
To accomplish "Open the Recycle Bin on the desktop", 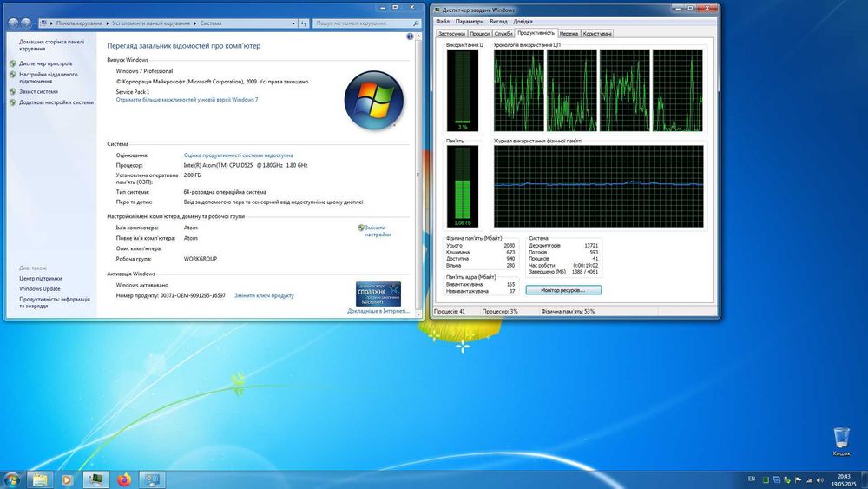I will (841, 441).
